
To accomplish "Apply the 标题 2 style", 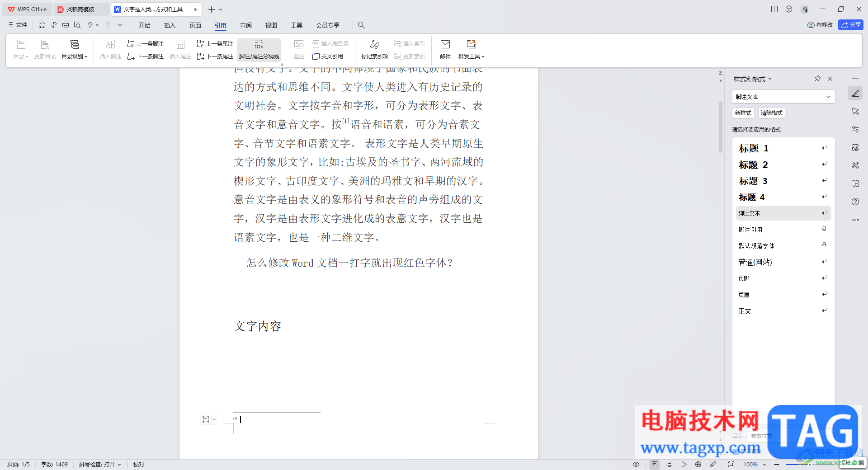I will 783,164.
